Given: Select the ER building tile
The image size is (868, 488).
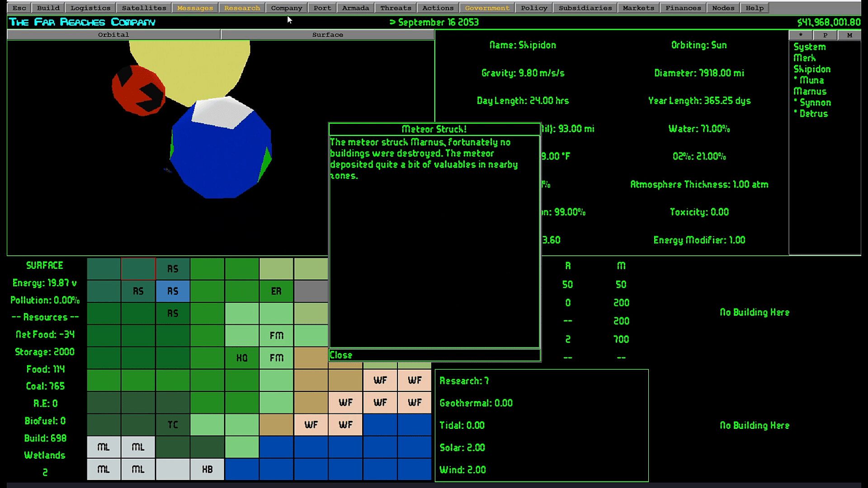Looking at the screenshot, I should 276,291.
